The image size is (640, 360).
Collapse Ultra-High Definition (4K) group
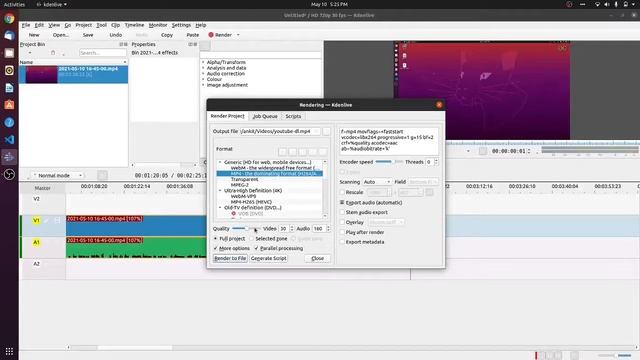220,191
